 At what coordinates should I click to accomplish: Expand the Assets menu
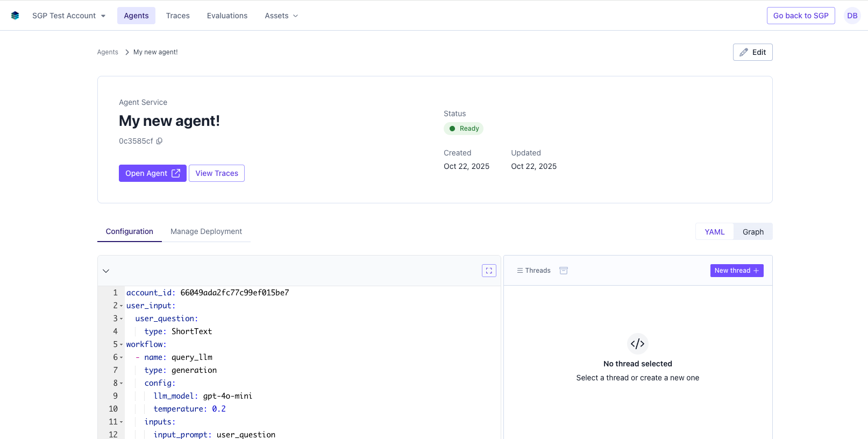tap(281, 16)
